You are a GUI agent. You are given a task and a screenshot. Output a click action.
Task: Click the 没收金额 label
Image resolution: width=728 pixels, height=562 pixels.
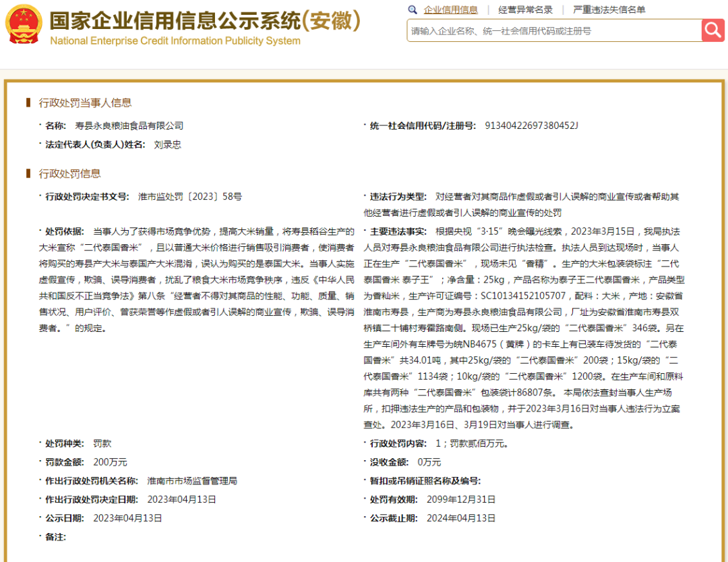coord(389,462)
